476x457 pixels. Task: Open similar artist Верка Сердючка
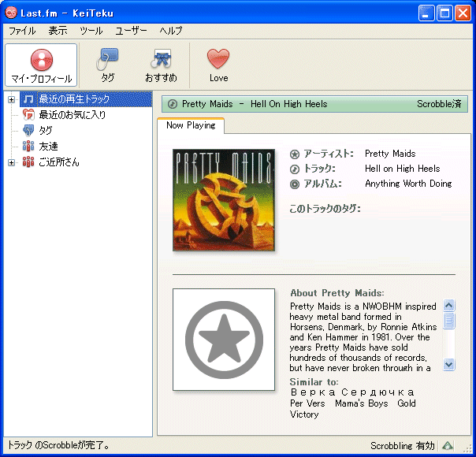pos(352,392)
